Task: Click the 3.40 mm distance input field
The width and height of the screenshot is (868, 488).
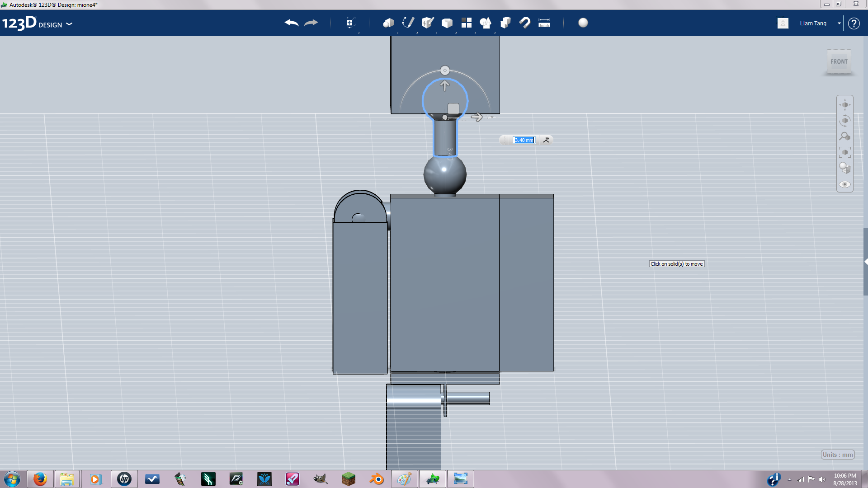Action: [524, 140]
